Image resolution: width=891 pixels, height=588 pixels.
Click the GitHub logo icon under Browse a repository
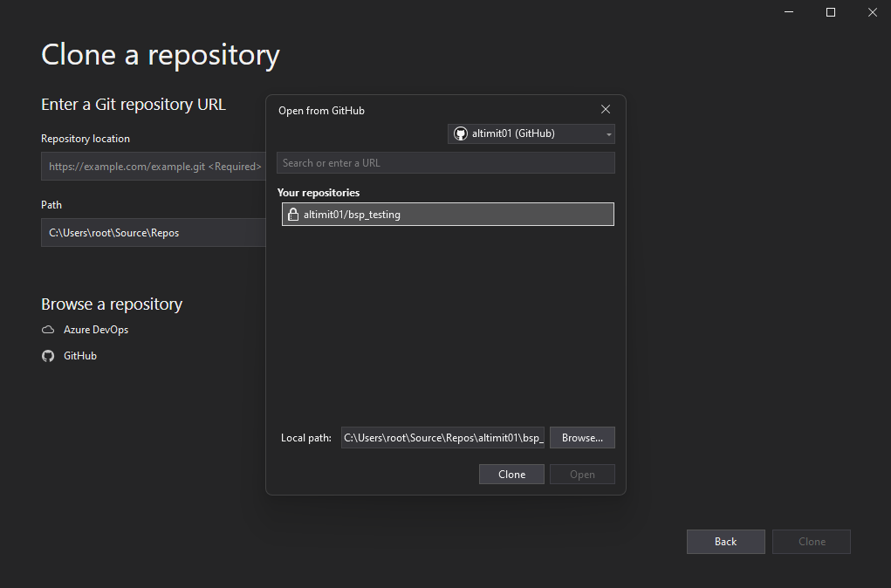tap(48, 356)
